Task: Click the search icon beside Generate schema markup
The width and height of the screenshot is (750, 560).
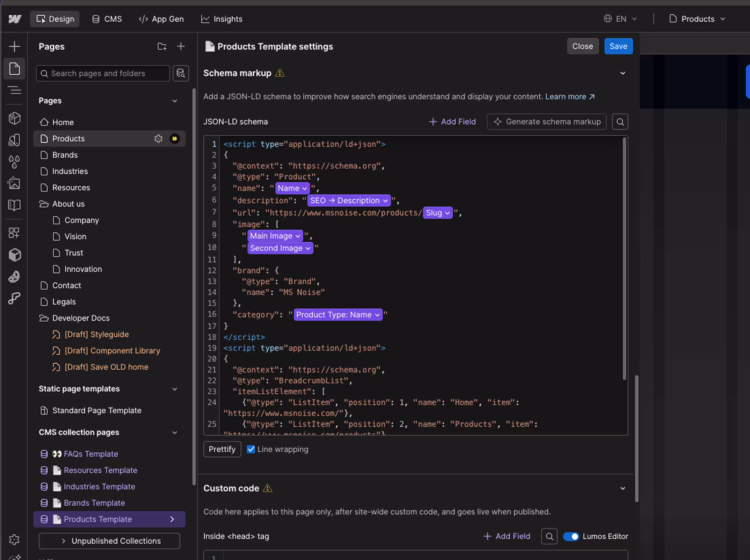Action: coord(620,122)
